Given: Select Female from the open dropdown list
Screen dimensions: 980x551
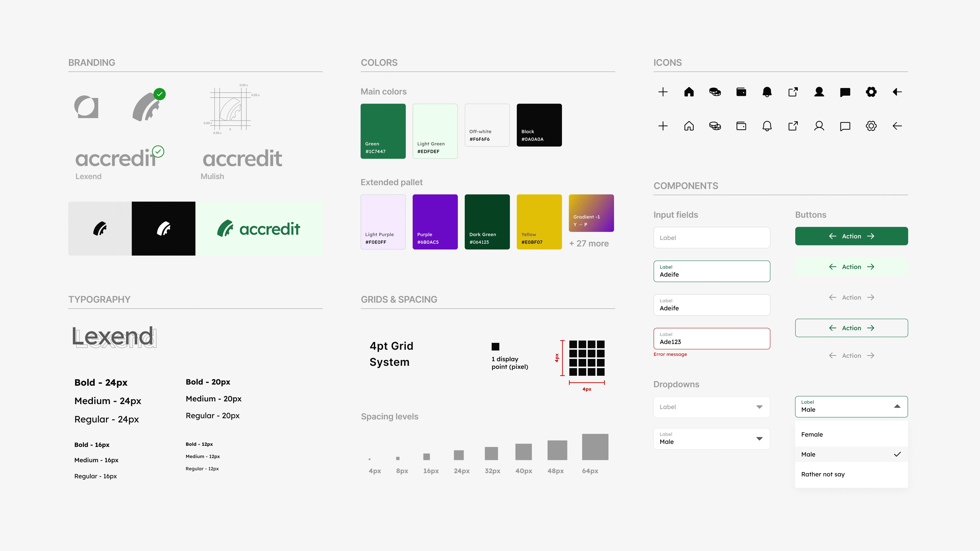Looking at the screenshot, I should [812, 434].
